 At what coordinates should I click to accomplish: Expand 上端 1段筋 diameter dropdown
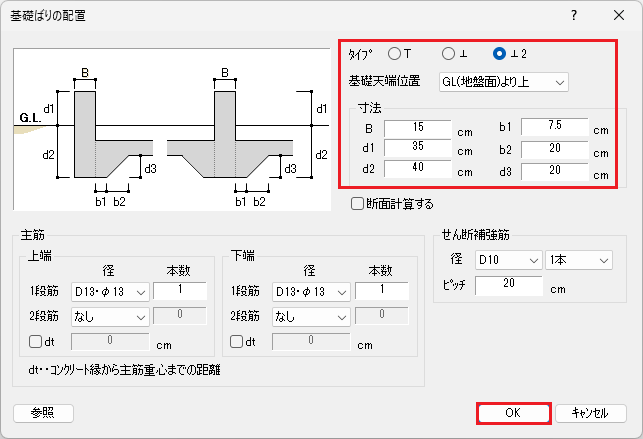click(110, 292)
